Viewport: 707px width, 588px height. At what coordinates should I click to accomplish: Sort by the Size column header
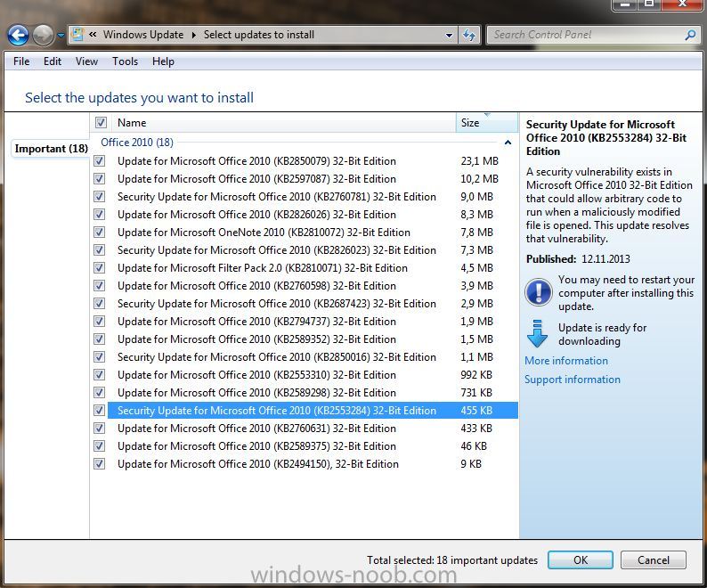[486, 123]
